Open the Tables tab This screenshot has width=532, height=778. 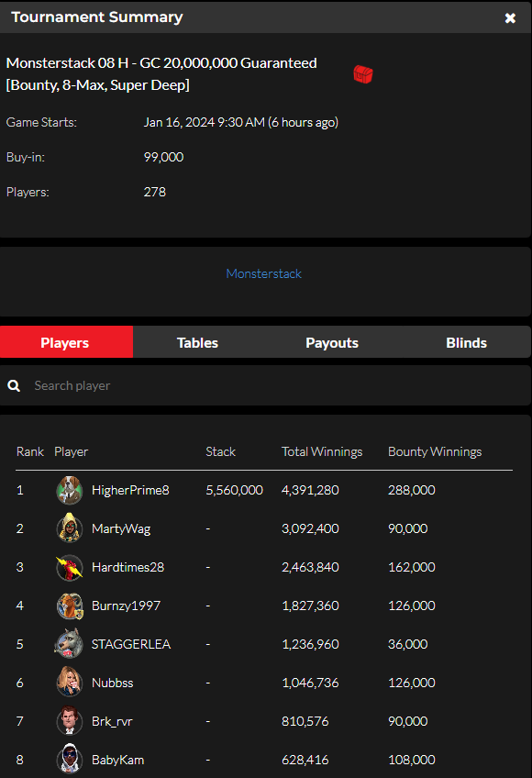tap(197, 342)
